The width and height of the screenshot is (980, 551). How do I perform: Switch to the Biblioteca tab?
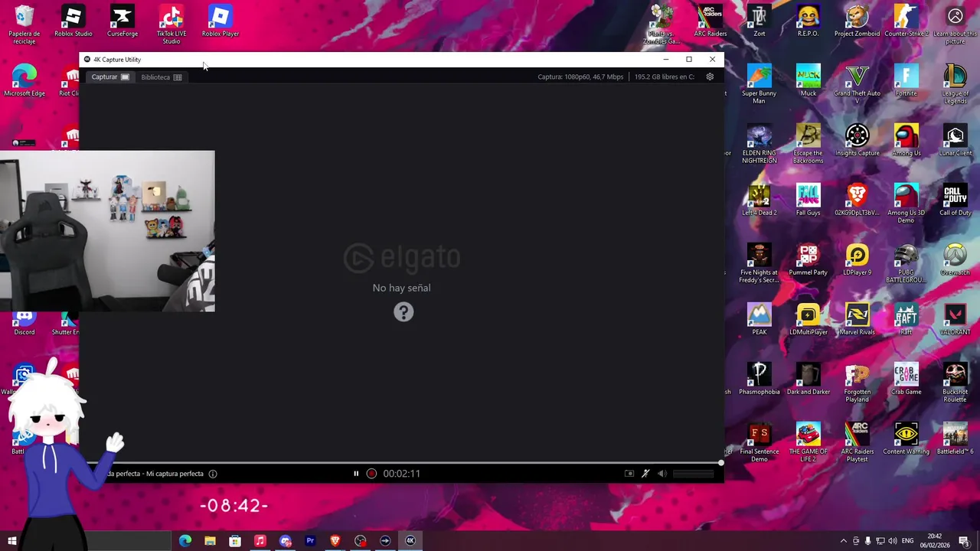(161, 77)
